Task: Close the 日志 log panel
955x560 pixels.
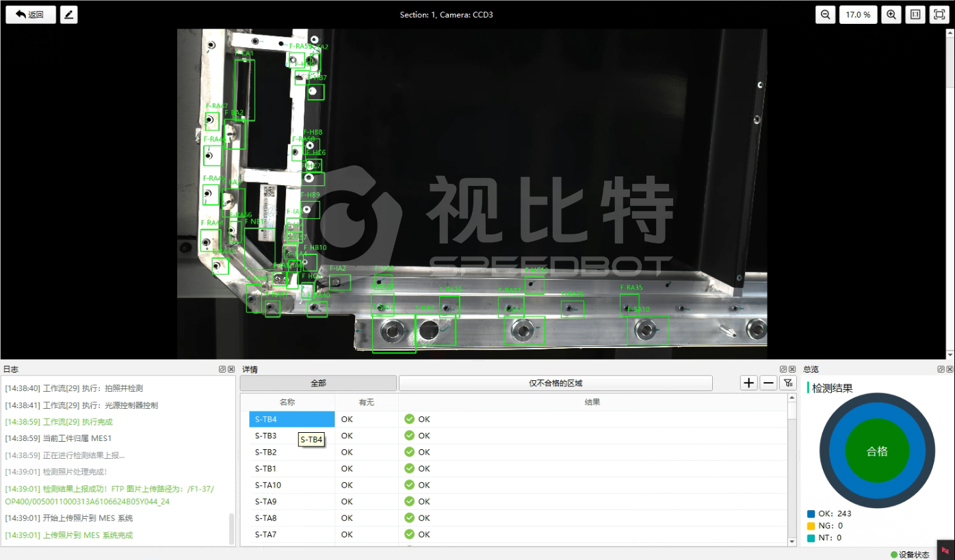Action: [x=231, y=369]
